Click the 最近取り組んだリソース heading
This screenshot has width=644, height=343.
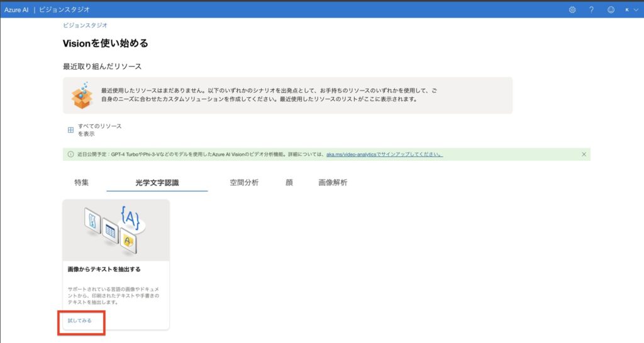pyautogui.click(x=102, y=67)
